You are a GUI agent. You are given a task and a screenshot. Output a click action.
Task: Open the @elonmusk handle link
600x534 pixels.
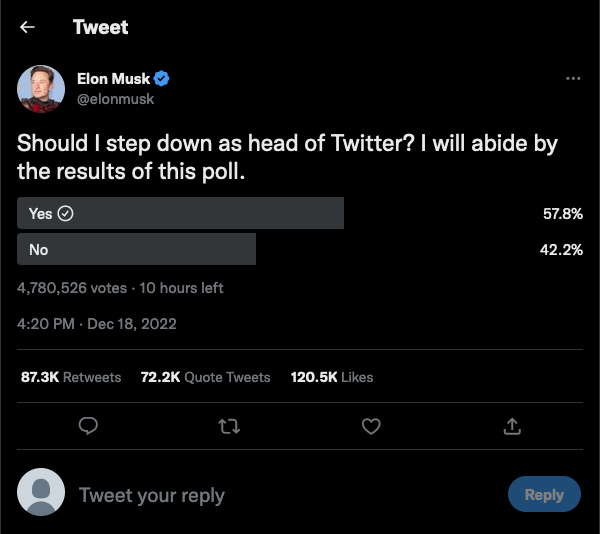click(115, 99)
